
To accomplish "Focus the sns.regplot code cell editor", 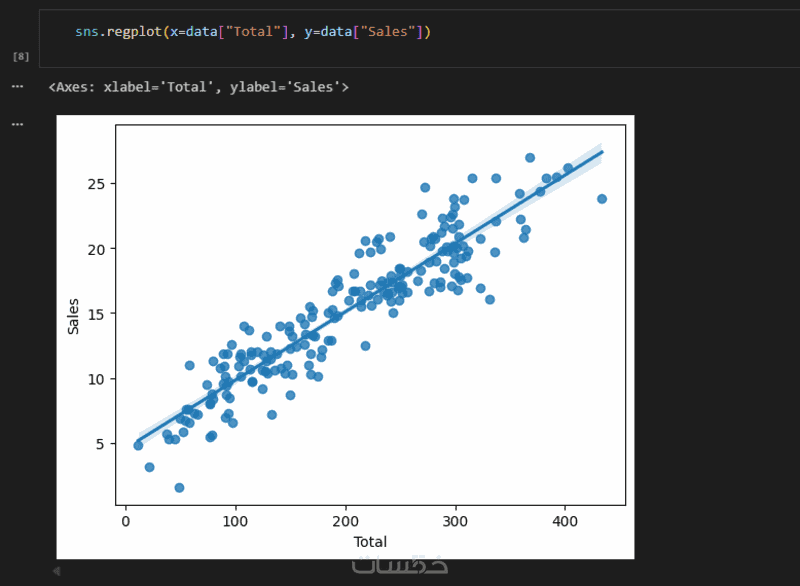I will [500, 33].
